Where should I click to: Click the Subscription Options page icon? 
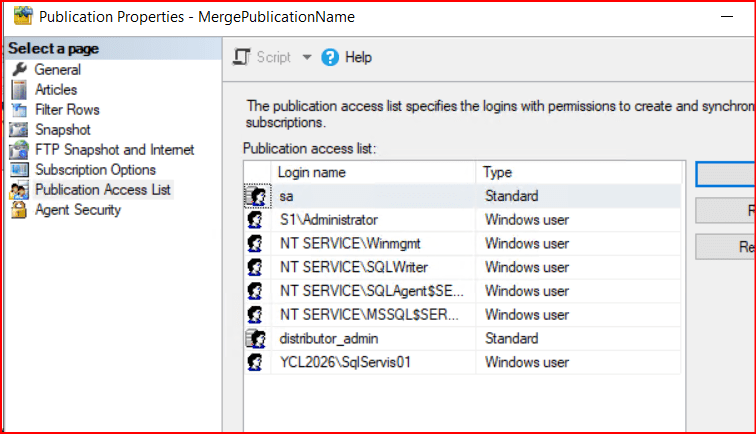(x=18, y=170)
